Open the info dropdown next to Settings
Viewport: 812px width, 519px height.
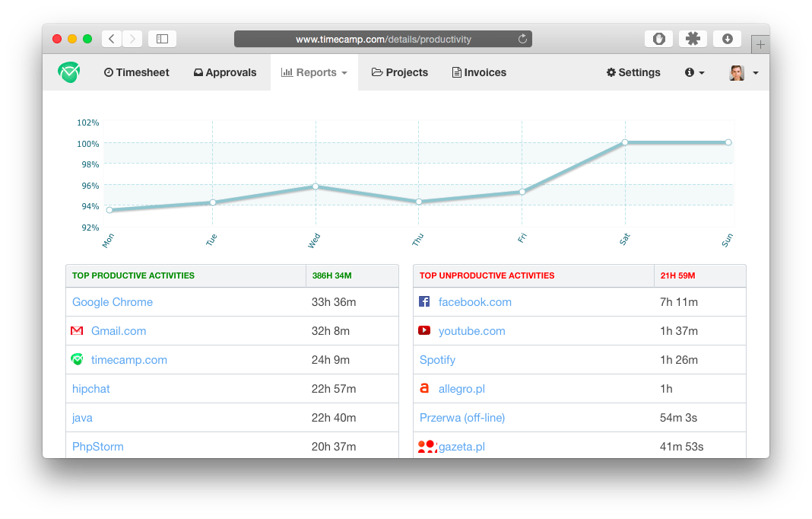tap(694, 72)
